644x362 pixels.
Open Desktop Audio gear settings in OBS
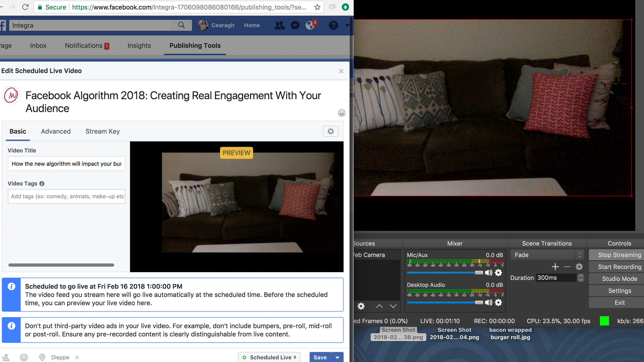(498, 302)
